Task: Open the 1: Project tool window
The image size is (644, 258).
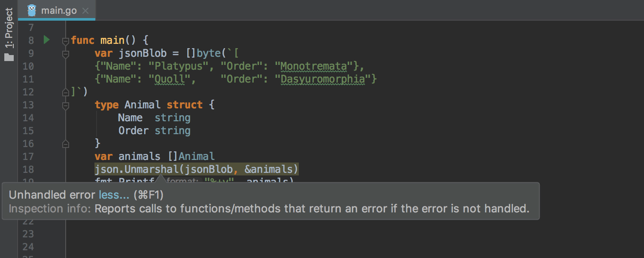Action: tap(9, 29)
